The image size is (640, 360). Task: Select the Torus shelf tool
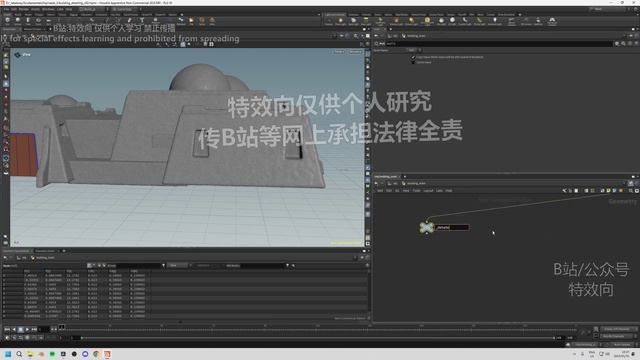pyautogui.click(x=38, y=20)
